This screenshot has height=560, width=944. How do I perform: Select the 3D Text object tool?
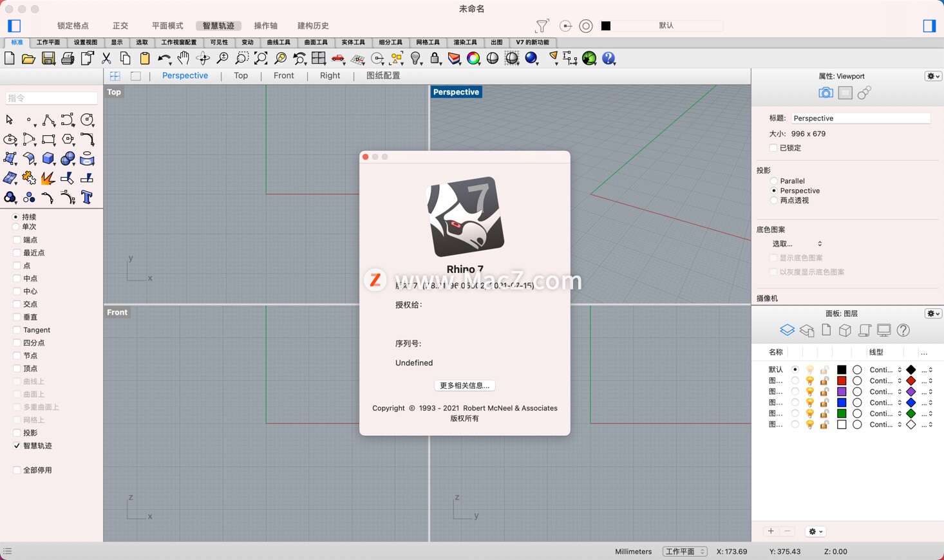(x=87, y=197)
